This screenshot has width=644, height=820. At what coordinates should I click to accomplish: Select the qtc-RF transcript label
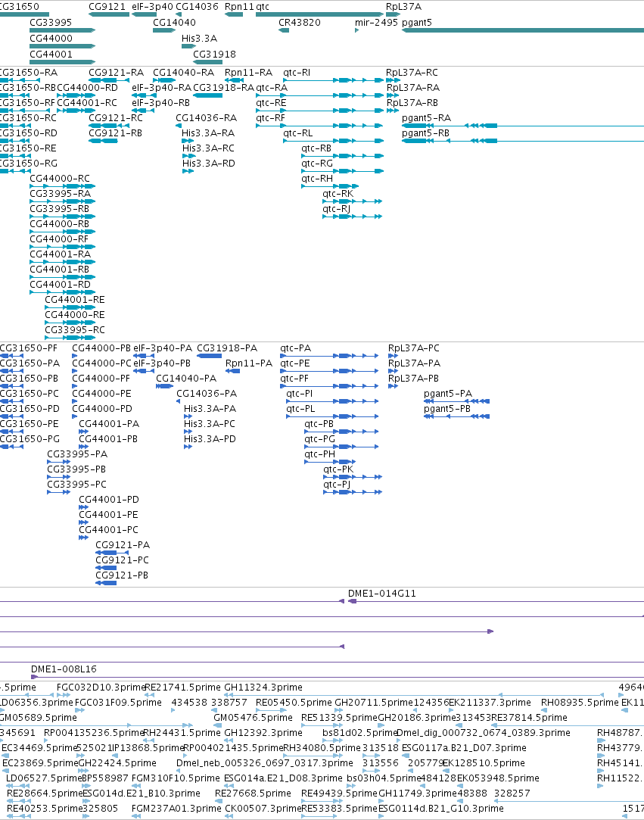point(271,117)
